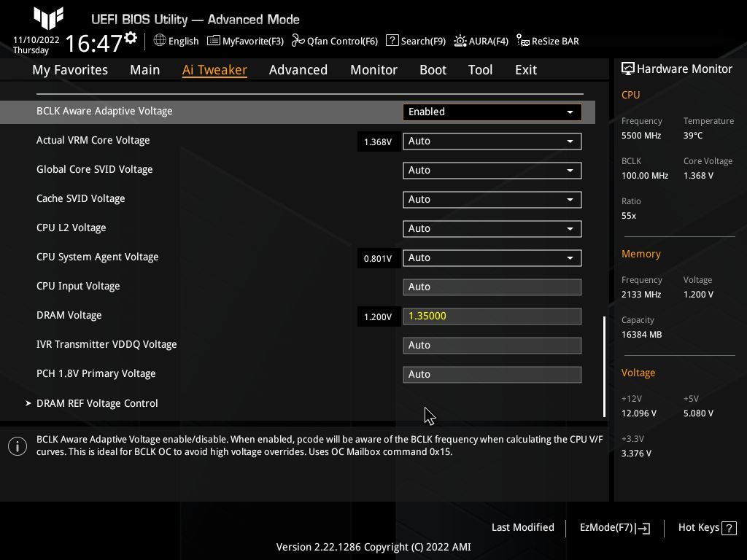Select the PCH 1.8V Primary Voltage label
Image resolution: width=747 pixels, height=560 pixels.
point(96,373)
